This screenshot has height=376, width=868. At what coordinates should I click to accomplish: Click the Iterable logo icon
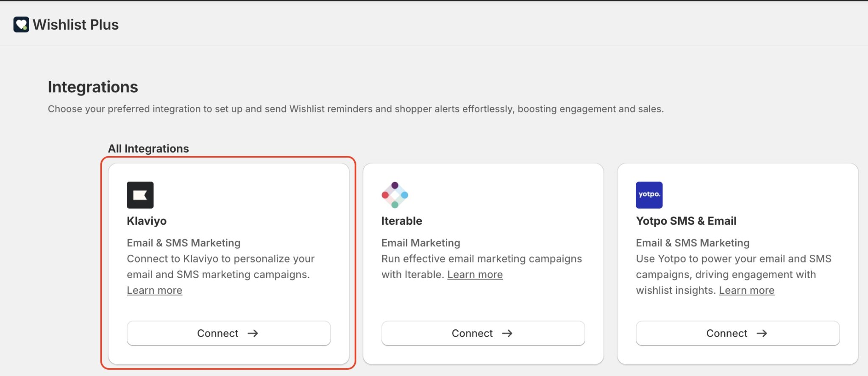(x=395, y=195)
